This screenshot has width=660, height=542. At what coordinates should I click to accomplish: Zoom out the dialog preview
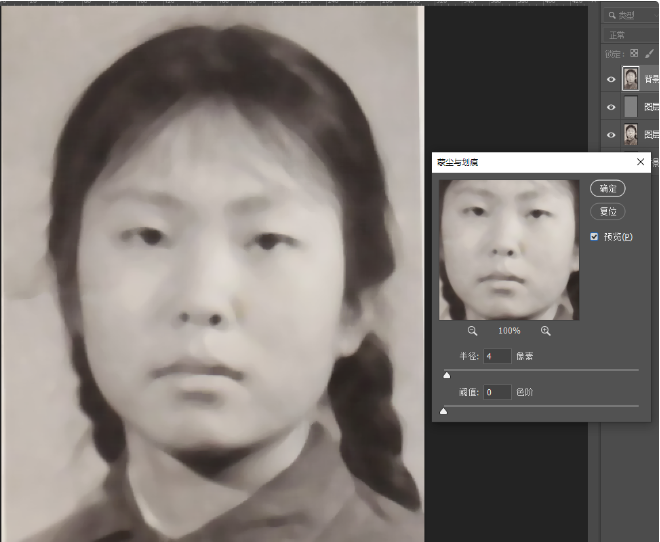(472, 331)
